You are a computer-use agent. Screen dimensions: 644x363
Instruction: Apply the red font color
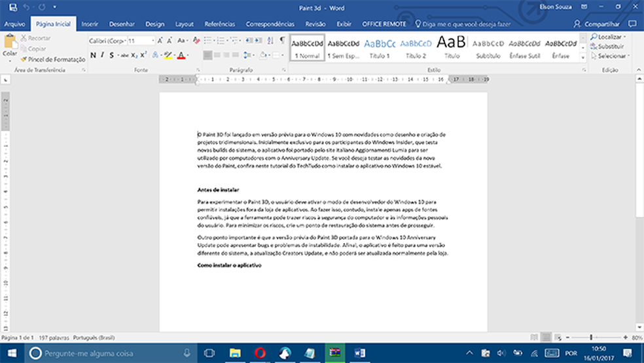pyautogui.click(x=181, y=55)
